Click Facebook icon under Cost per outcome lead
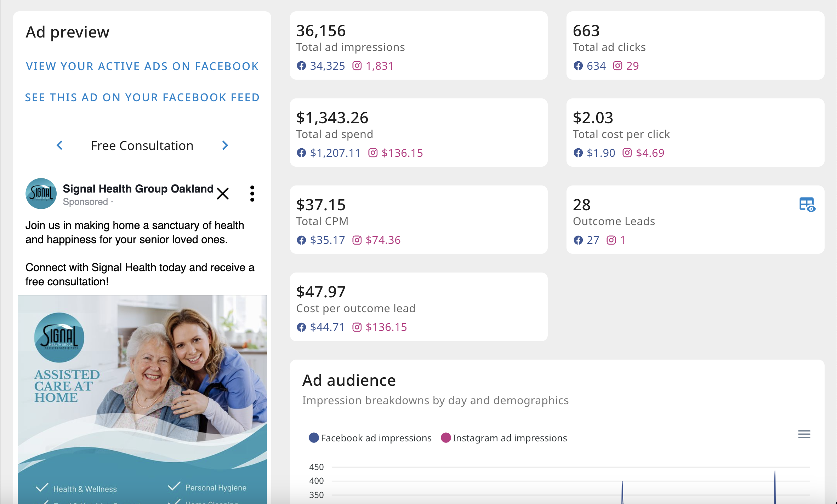837x504 pixels. (x=301, y=327)
